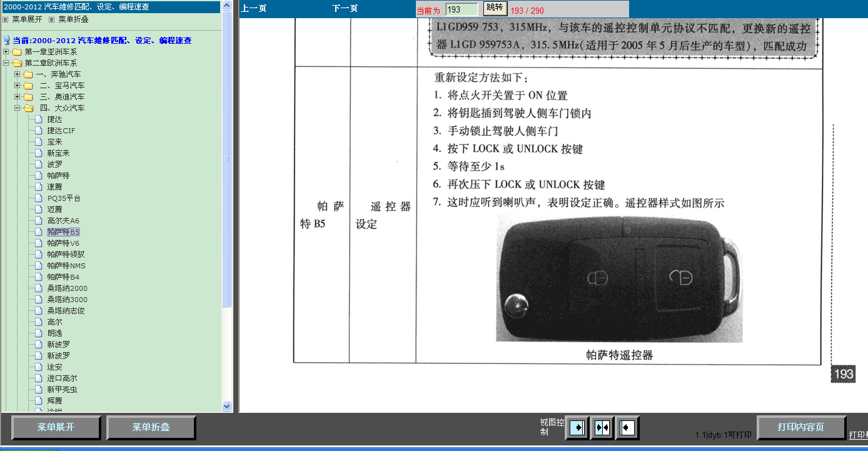Screen dimensions: 868x451
Task: Expand the 三、奥迪汽车 branch
Action: pos(18,97)
